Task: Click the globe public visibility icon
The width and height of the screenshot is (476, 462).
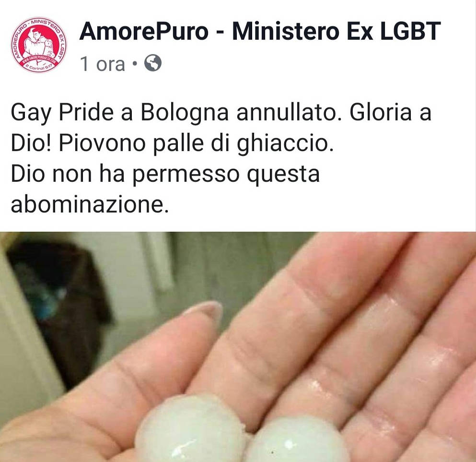Action: [x=153, y=63]
